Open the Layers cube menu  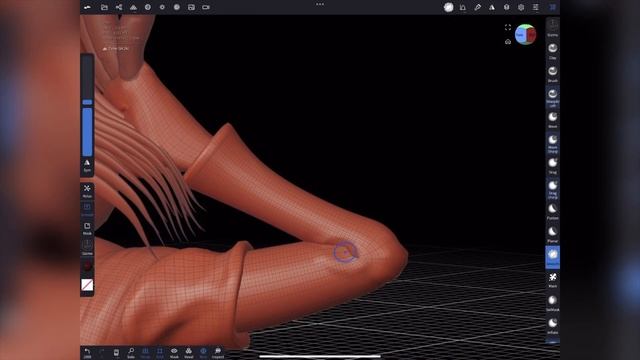[507, 7]
